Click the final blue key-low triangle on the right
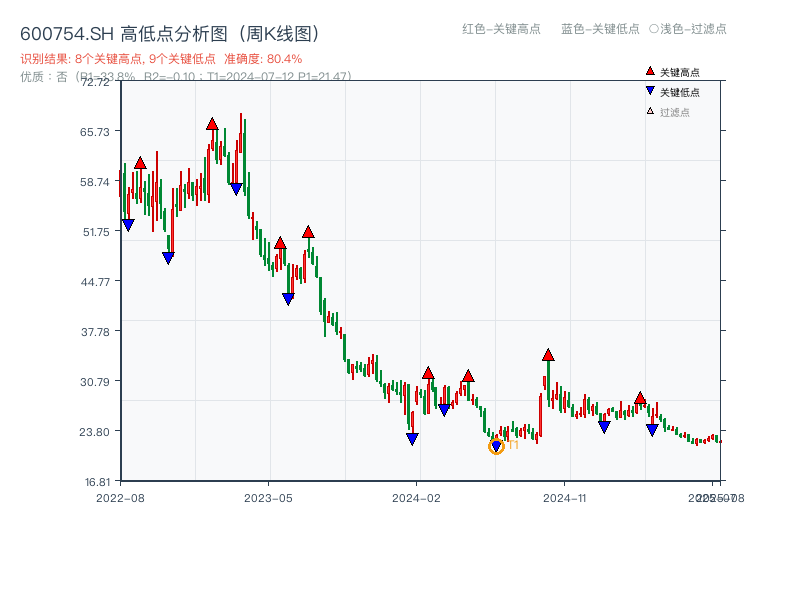 click(x=652, y=430)
